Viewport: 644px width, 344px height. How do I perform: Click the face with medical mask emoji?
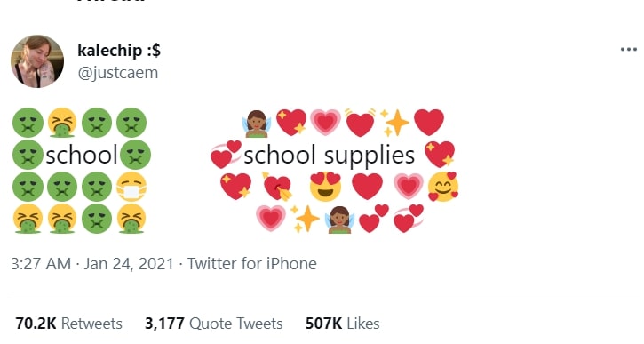click(x=131, y=187)
